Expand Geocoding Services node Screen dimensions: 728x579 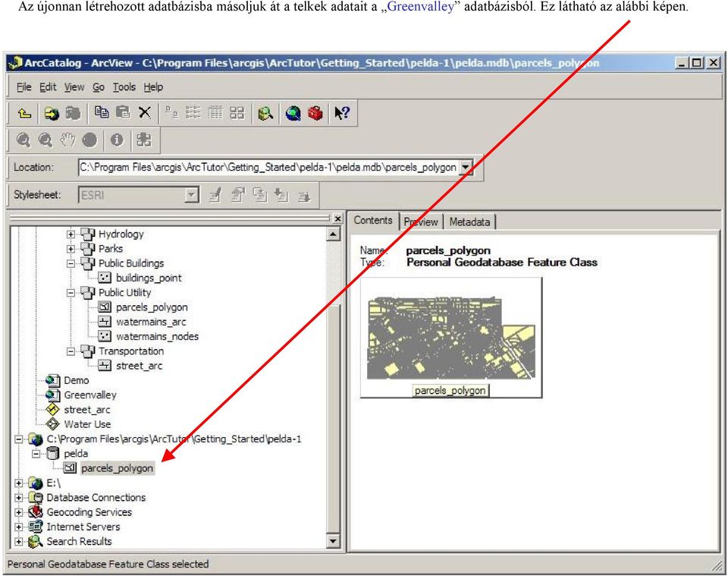coord(18,512)
